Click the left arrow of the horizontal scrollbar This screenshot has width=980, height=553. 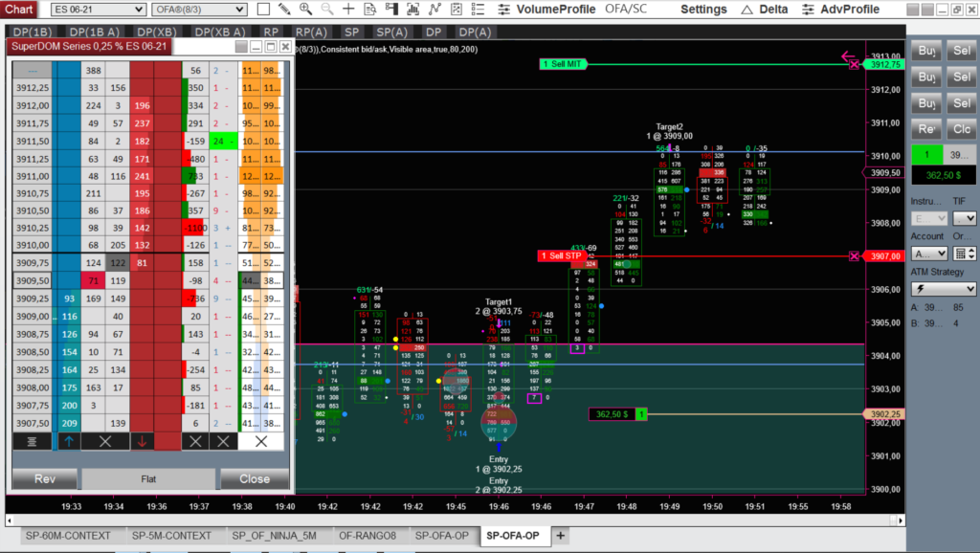(10, 520)
